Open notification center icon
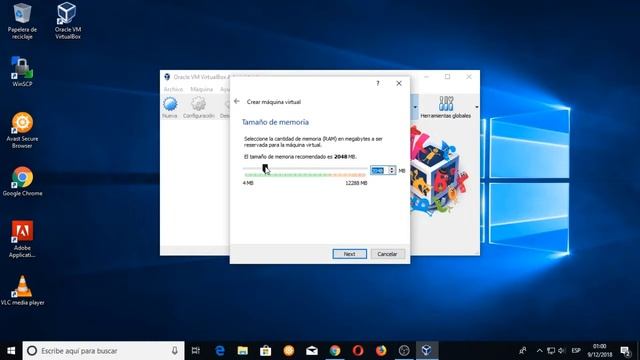 point(626,351)
